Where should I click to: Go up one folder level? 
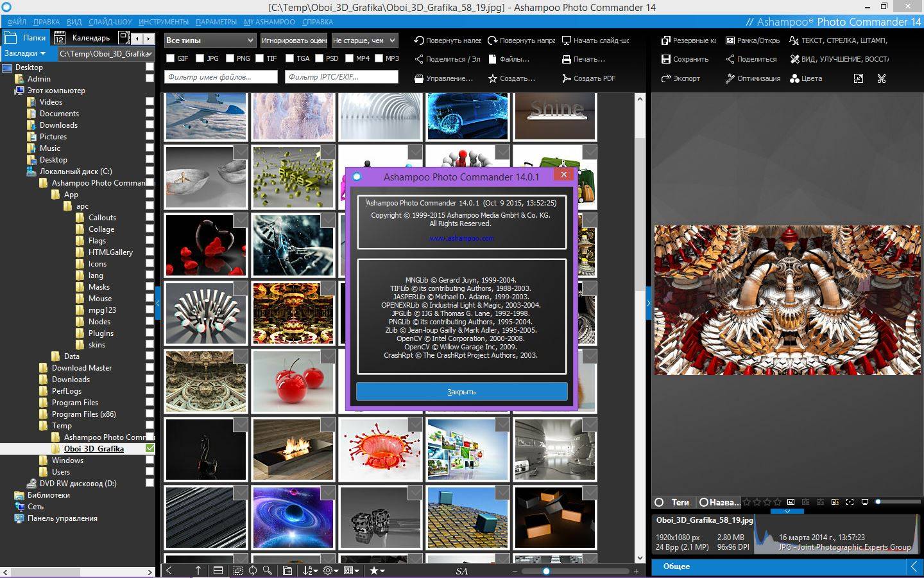pyautogui.click(x=198, y=570)
